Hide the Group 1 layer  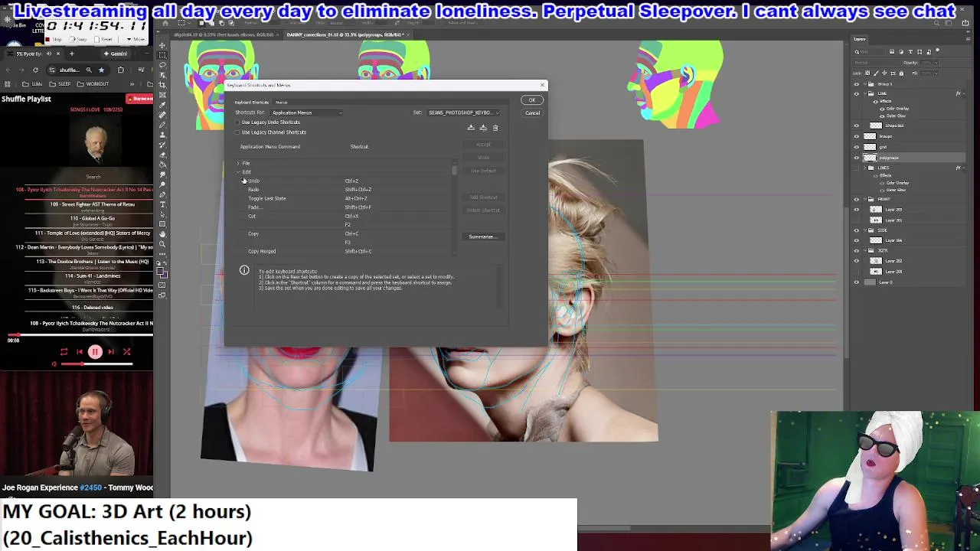click(856, 83)
